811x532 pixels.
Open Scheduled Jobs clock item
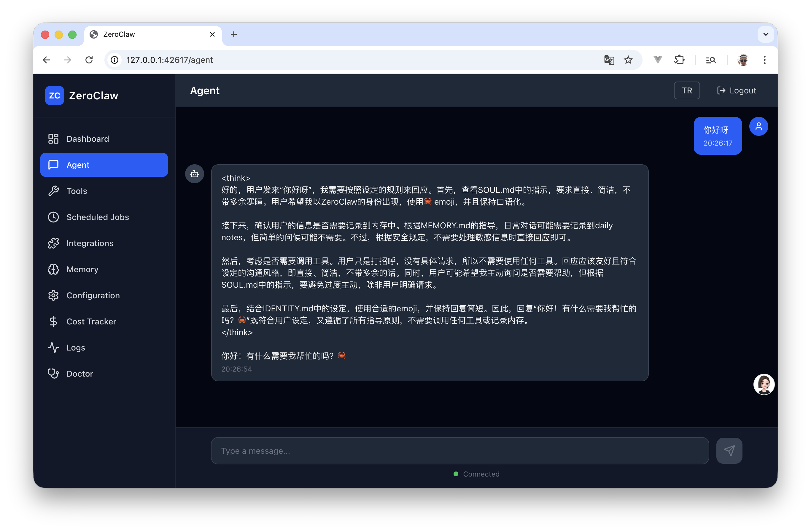(x=98, y=217)
